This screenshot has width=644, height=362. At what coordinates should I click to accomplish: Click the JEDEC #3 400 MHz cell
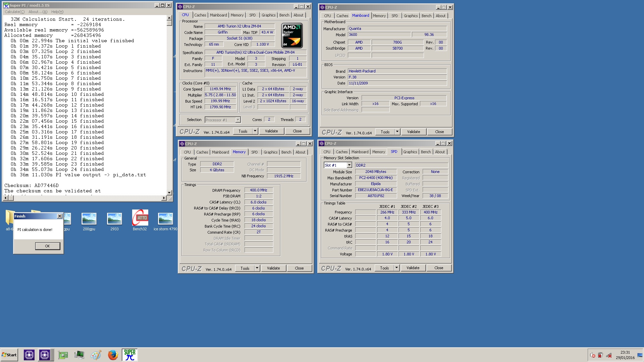pyautogui.click(x=430, y=212)
